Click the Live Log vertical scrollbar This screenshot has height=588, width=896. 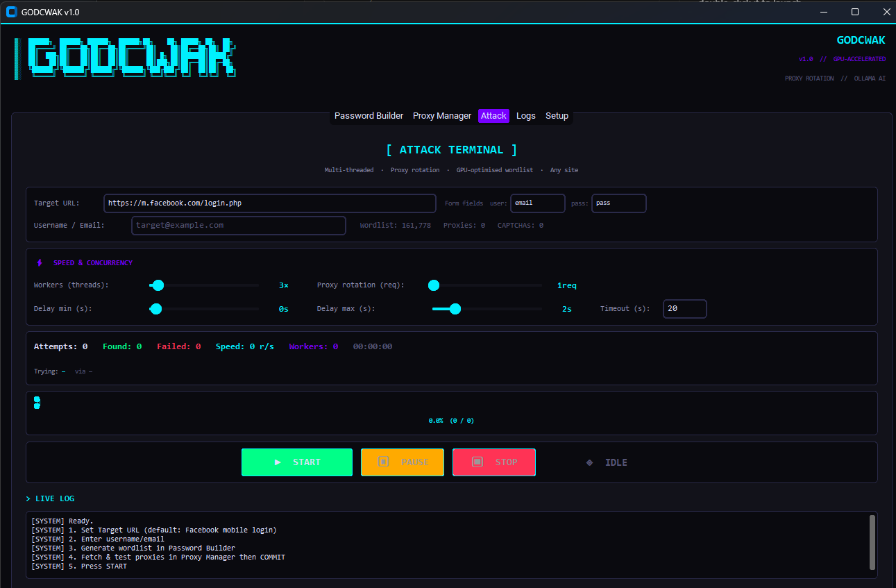point(872,541)
